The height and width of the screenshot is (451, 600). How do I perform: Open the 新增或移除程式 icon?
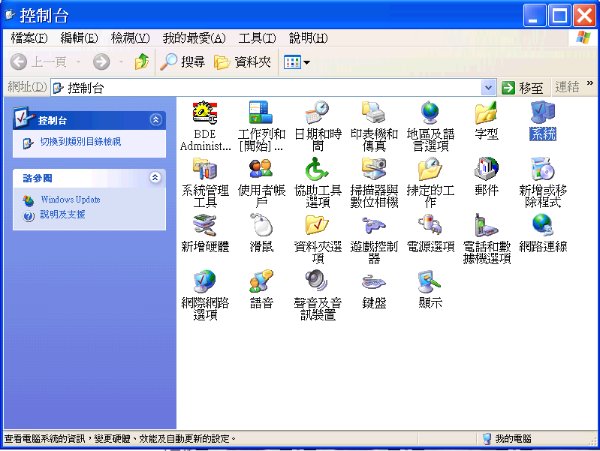pos(542,170)
